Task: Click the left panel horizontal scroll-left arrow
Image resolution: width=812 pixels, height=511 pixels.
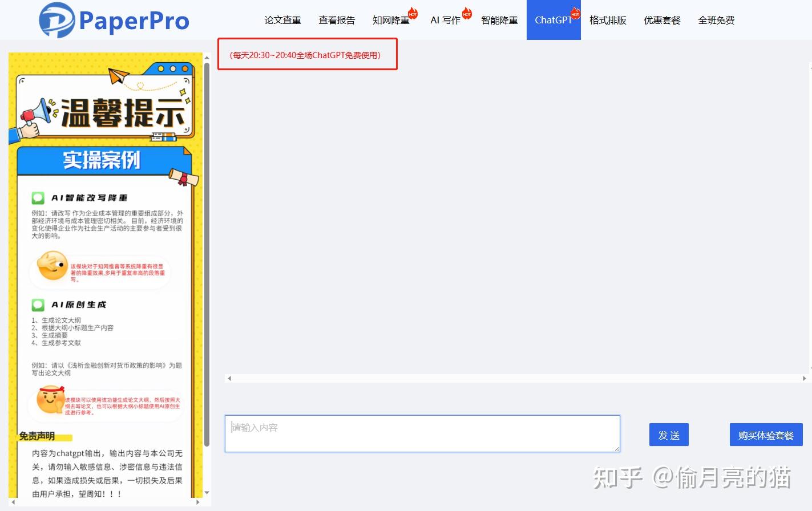Action: pyautogui.click(x=13, y=502)
